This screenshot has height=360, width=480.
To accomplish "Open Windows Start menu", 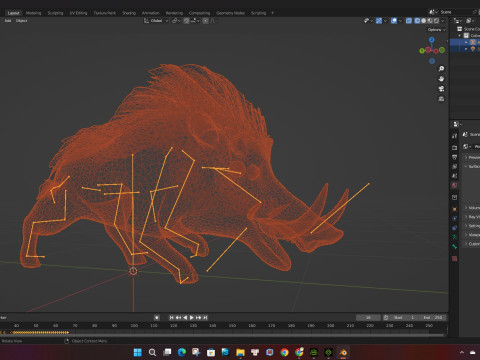I will [137, 352].
